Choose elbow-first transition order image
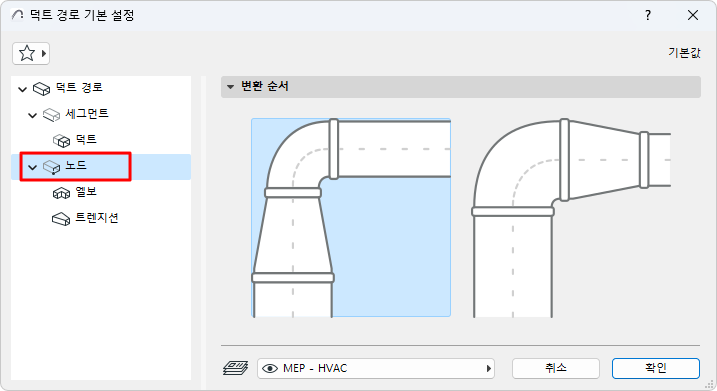The width and height of the screenshot is (717, 391). pyautogui.click(x=351, y=217)
